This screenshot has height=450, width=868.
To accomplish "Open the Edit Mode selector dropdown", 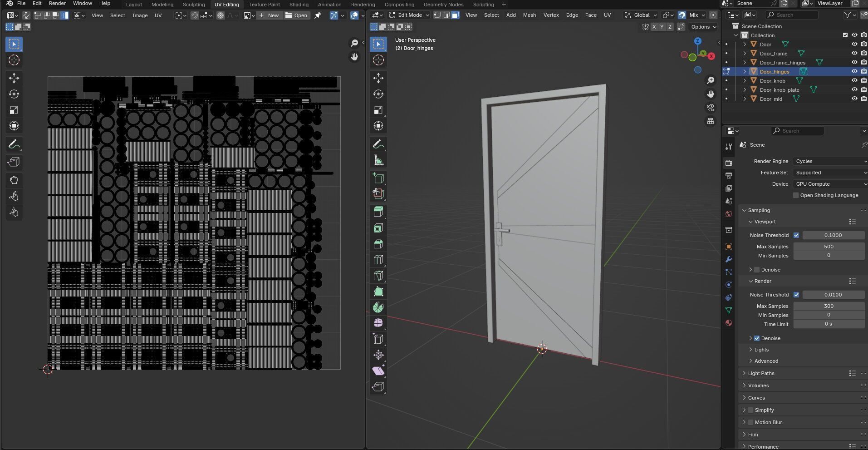I will point(409,15).
